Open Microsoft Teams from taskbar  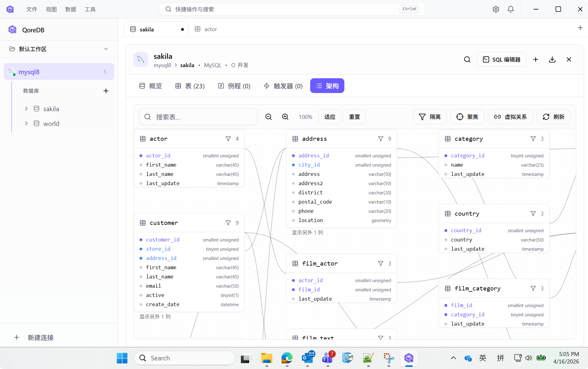[x=328, y=358]
